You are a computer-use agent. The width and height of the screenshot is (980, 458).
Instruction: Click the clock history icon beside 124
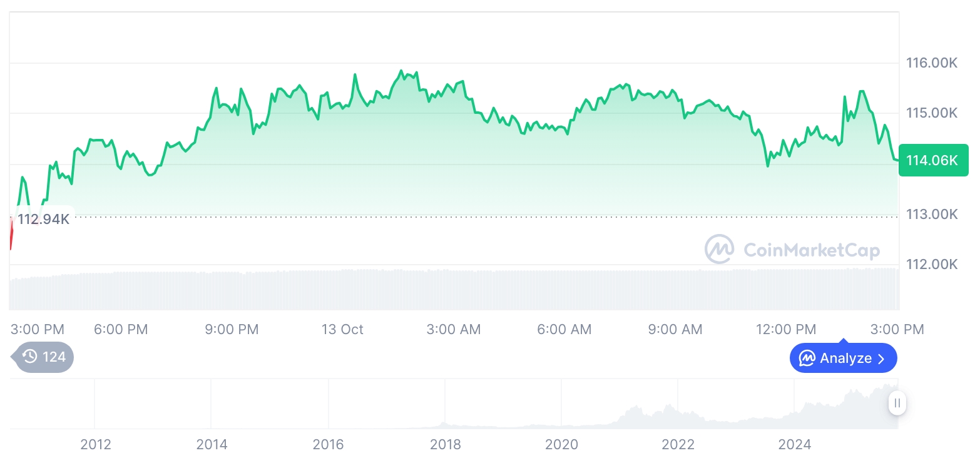coord(29,357)
